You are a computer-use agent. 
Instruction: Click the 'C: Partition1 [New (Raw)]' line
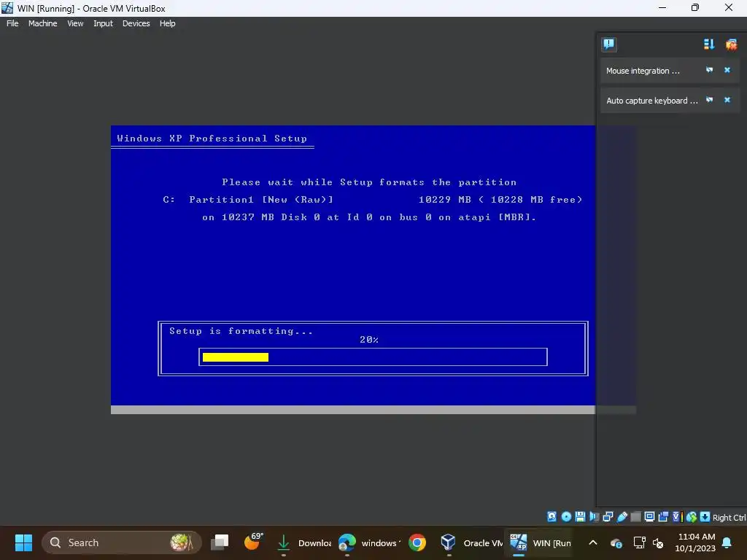click(x=248, y=200)
